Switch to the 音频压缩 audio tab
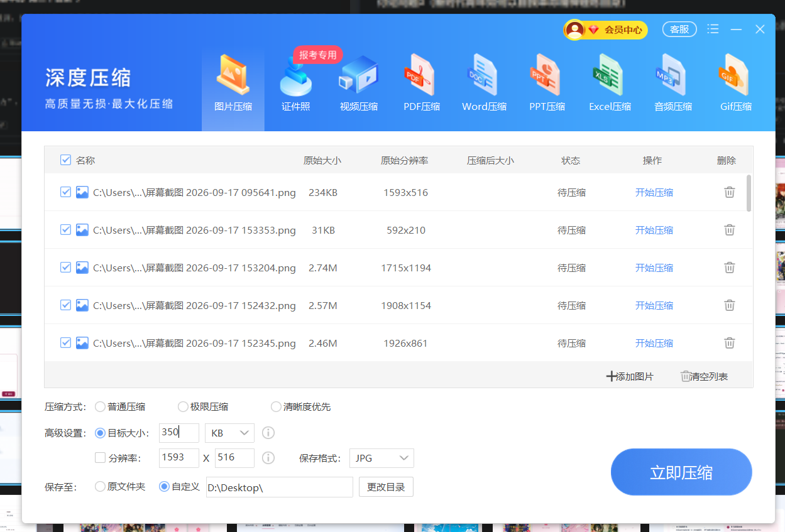Image resolution: width=785 pixels, height=532 pixels. 673,84
